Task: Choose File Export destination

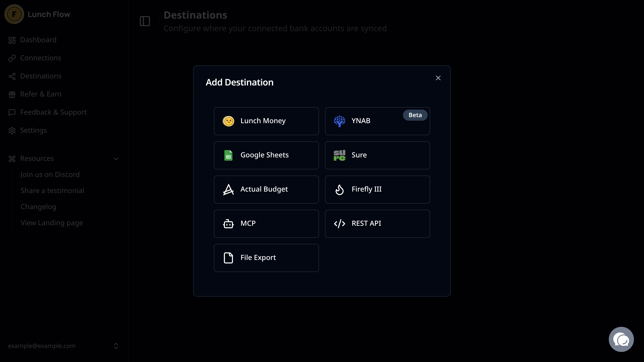Action: pos(266,258)
